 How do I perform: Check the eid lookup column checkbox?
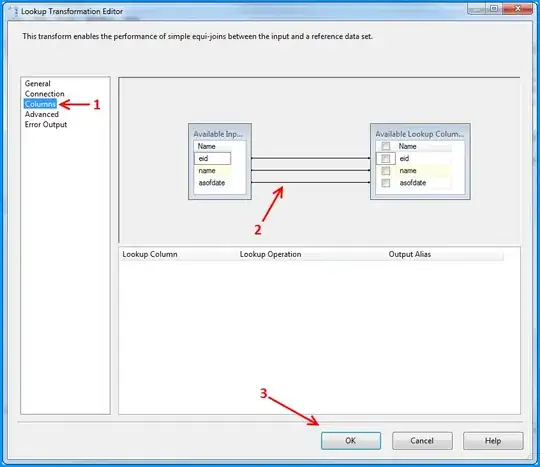[x=386, y=158]
